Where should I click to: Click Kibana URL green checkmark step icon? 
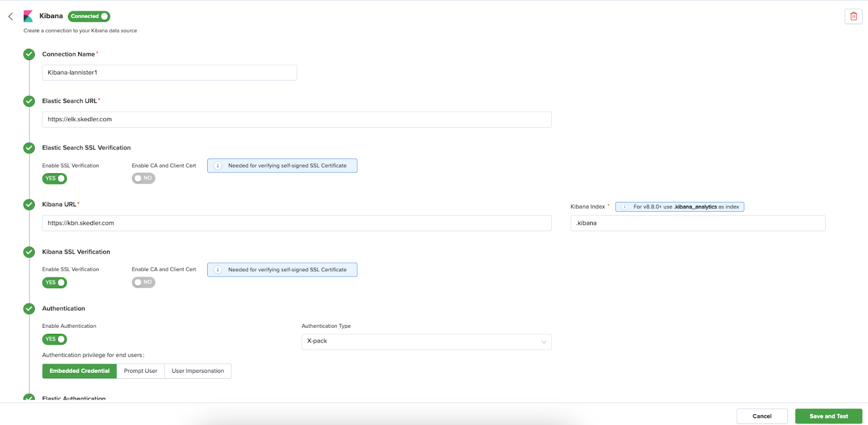pyautogui.click(x=29, y=205)
